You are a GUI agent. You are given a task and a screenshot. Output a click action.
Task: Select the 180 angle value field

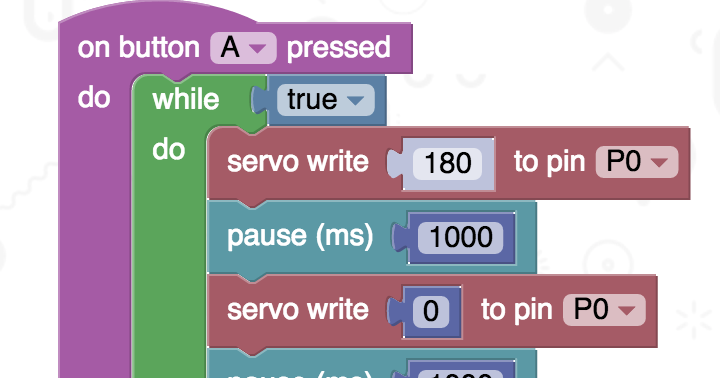tap(448, 164)
